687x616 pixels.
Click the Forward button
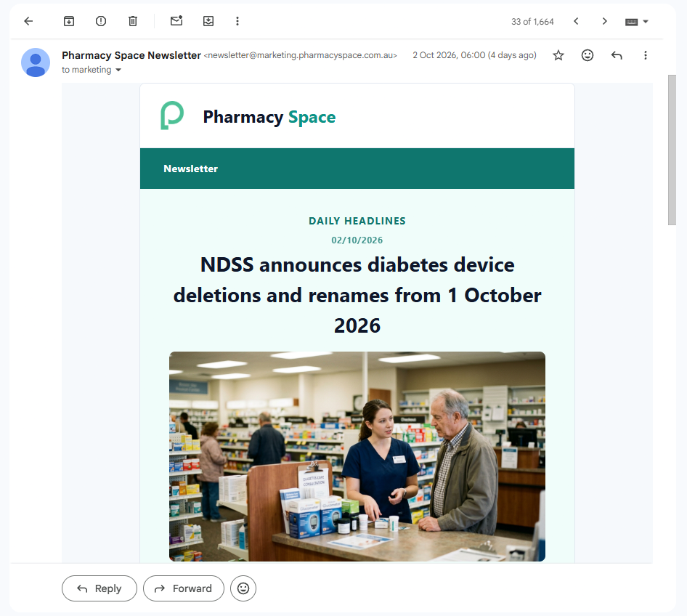click(x=184, y=588)
